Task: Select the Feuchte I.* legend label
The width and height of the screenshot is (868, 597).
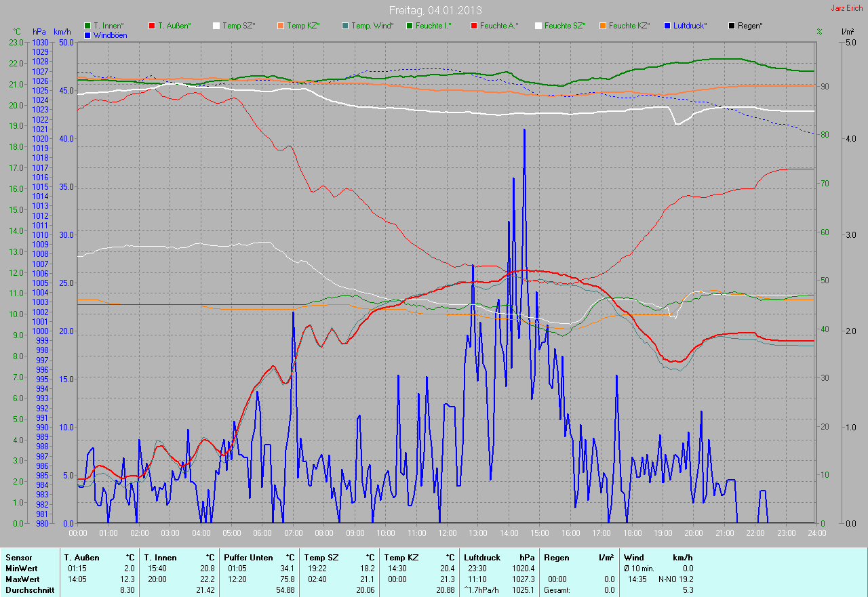Action: pos(434,26)
